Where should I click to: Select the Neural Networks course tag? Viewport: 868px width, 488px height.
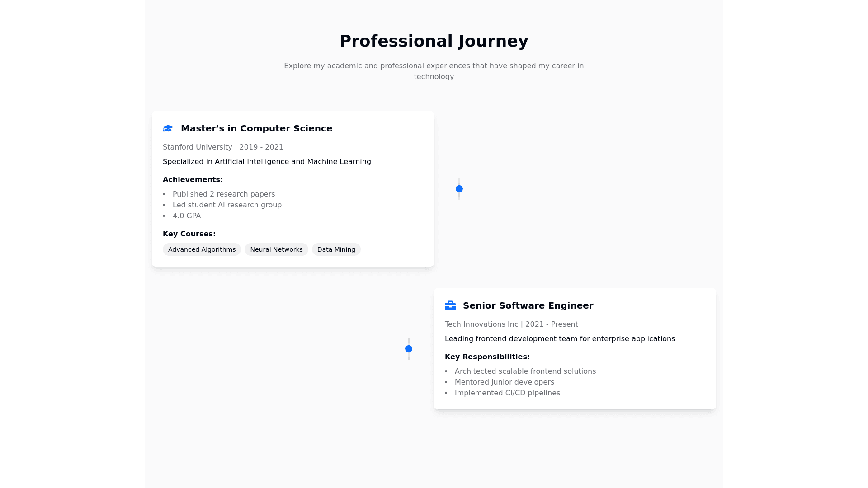(x=276, y=249)
